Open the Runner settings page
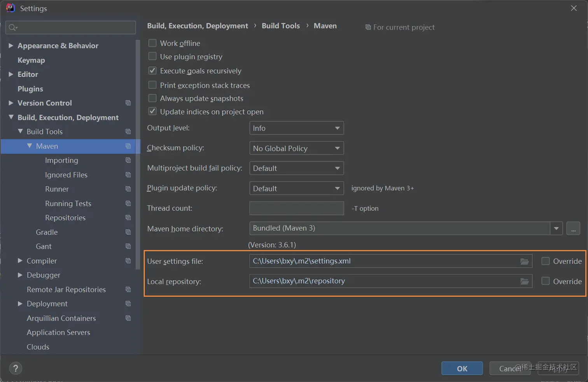Image resolution: width=588 pixels, height=382 pixels. tap(57, 189)
